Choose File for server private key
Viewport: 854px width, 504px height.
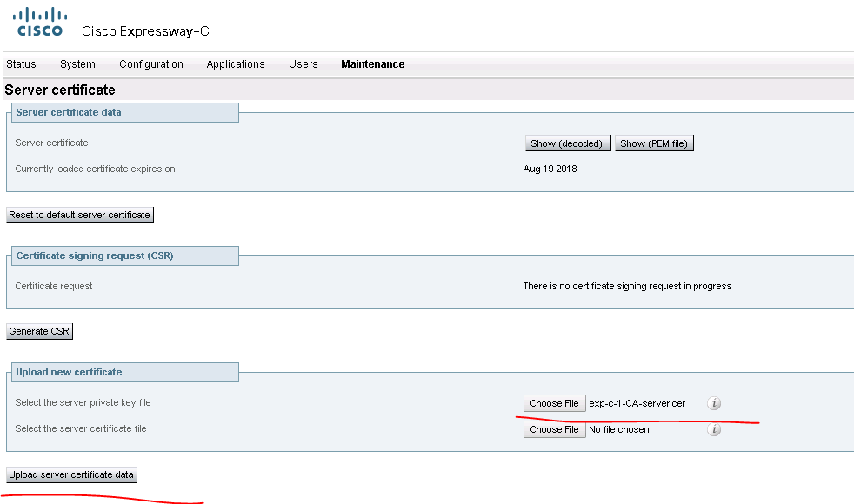tap(554, 403)
